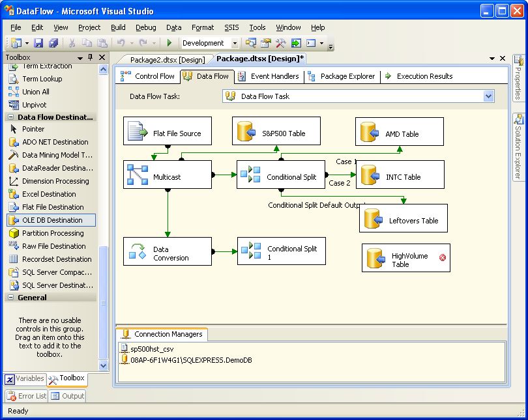Click the Start Debugging green play icon
This screenshot has height=420, width=528.
pos(169,43)
